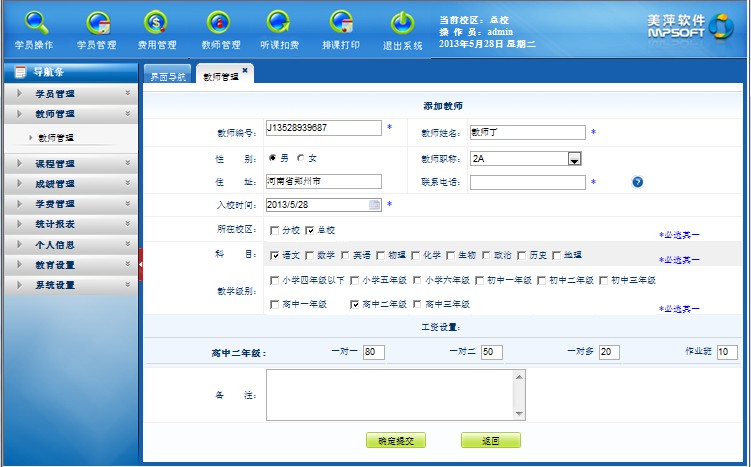Viewport: 751px width, 467px height.
Task: Click the blue help question mark icon
Action: pos(637,182)
